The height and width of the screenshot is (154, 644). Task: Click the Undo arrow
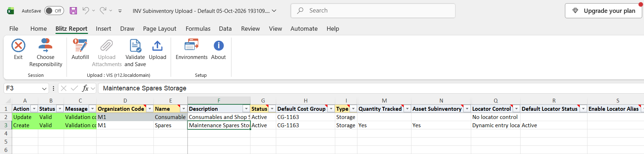click(86, 11)
